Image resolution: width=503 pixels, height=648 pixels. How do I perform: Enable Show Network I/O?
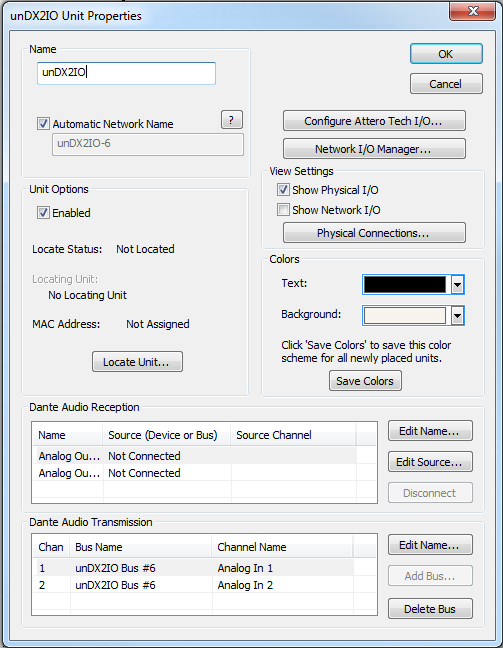tap(283, 210)
